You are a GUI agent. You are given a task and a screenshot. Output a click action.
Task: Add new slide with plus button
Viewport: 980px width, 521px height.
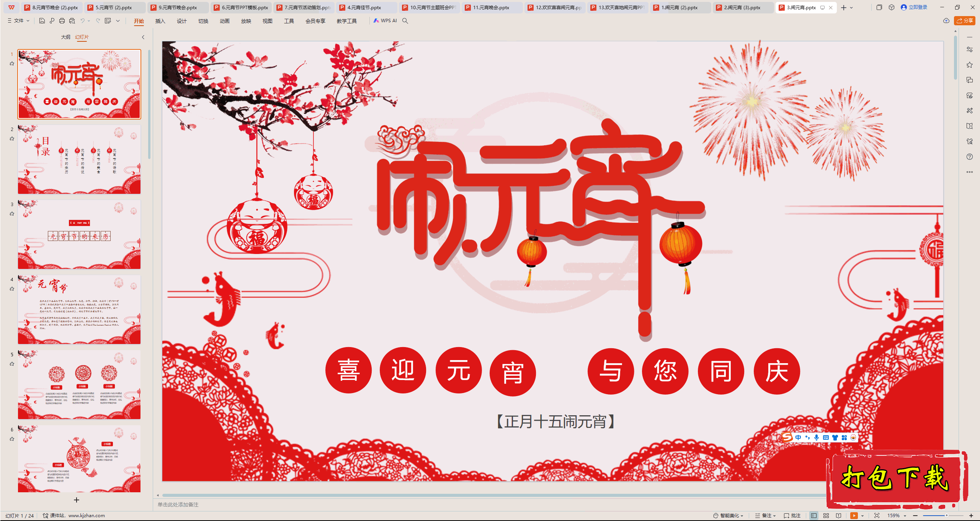coord(77,500)
